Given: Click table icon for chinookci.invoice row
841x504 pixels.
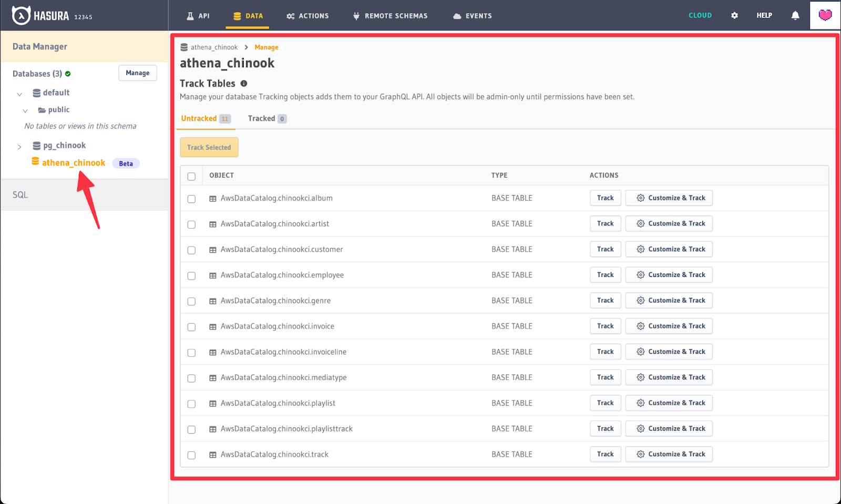Looking at the screenshot, I should click(213, 327).
